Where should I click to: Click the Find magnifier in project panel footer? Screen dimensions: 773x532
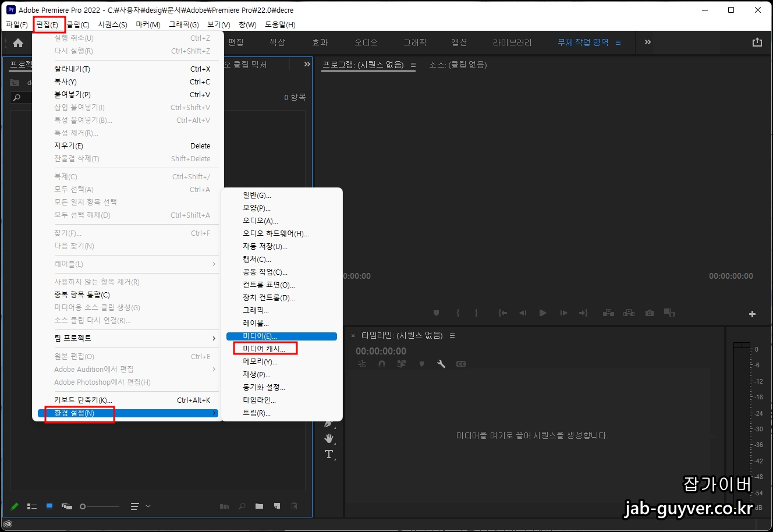click(242, 506)
